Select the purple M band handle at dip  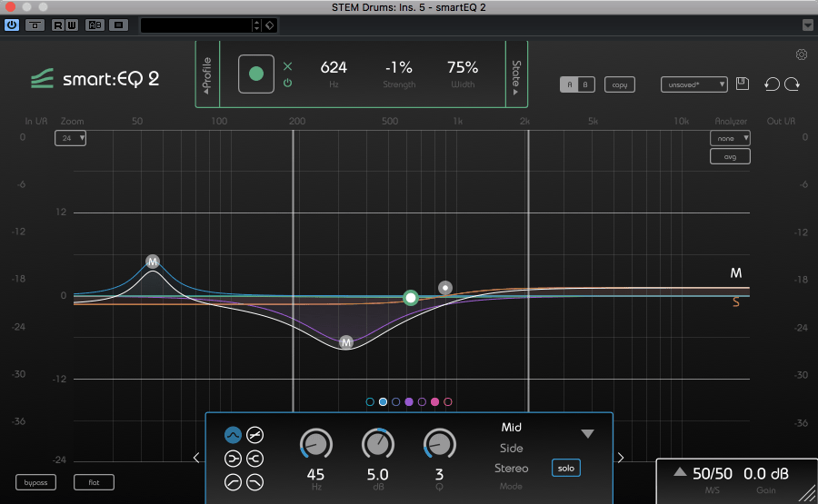point(346,342)
